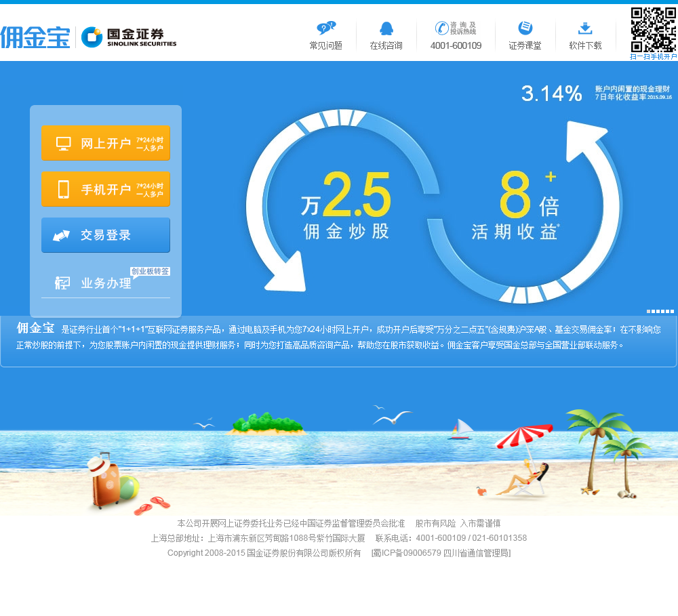
Task: Click the bold 佣金宝 heading in description
Action: pos(35,328)
